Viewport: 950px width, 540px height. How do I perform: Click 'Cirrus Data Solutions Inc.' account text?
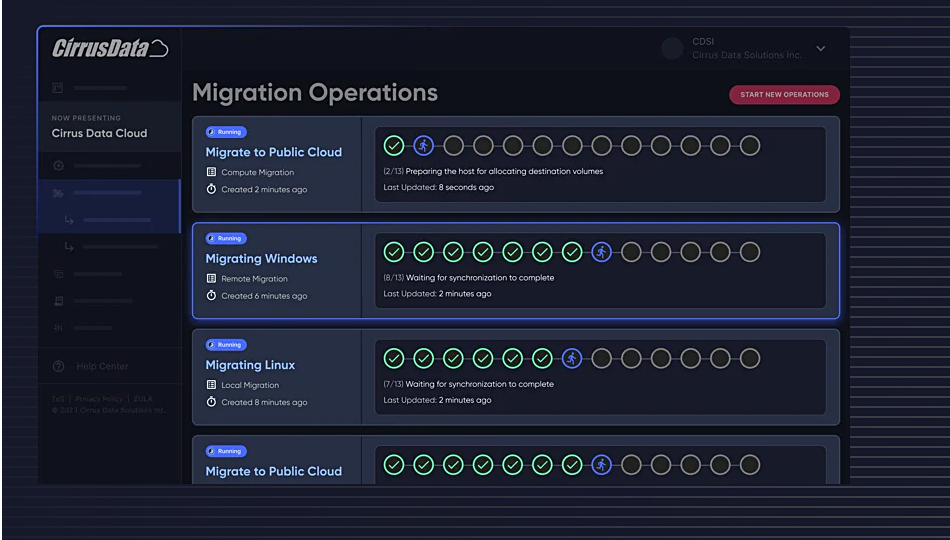point(747,55)
